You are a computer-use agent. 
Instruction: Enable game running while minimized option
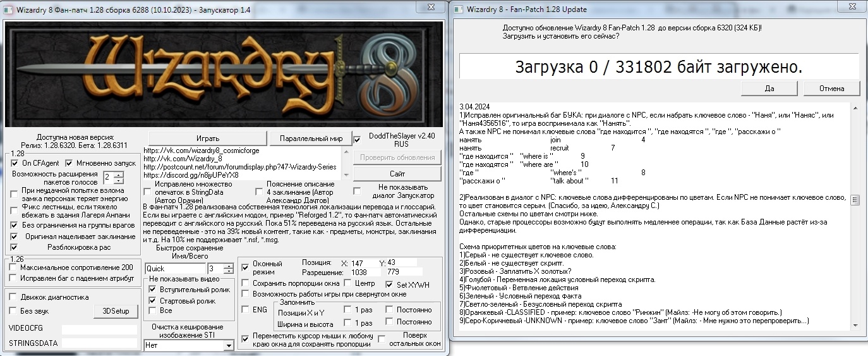click(x=246, y=295)
